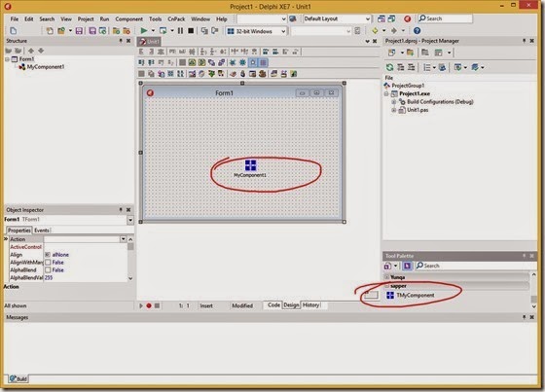Screen dimensions: 545x392
Task: Open the Tools menu
Action: click(155, 18)
